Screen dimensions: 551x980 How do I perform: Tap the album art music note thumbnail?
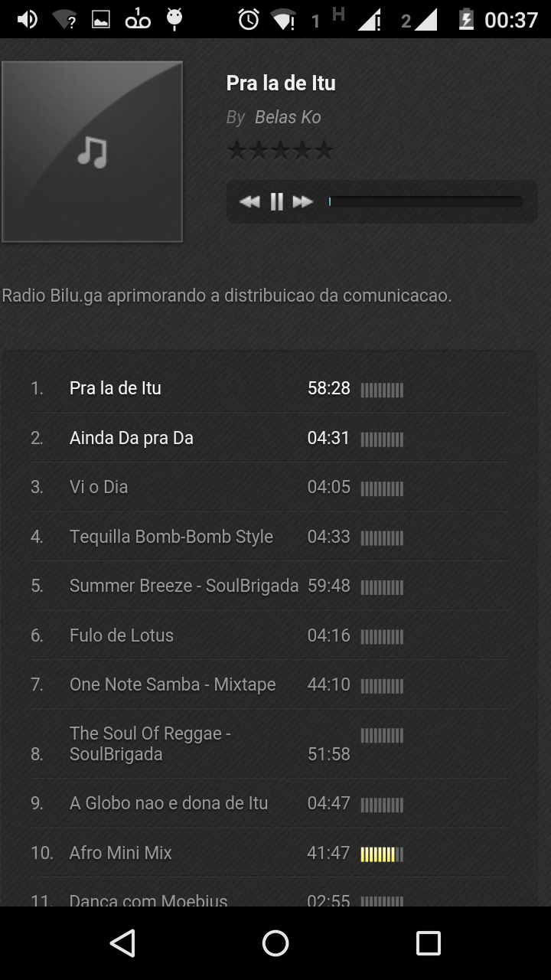click(x=92, y=152)
